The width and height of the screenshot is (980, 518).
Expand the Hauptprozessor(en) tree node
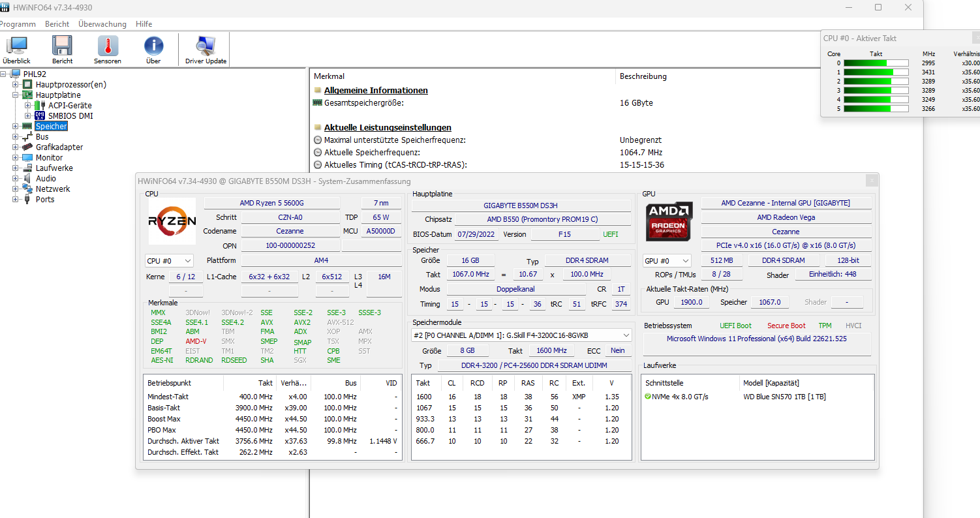[x=16, y=84]
